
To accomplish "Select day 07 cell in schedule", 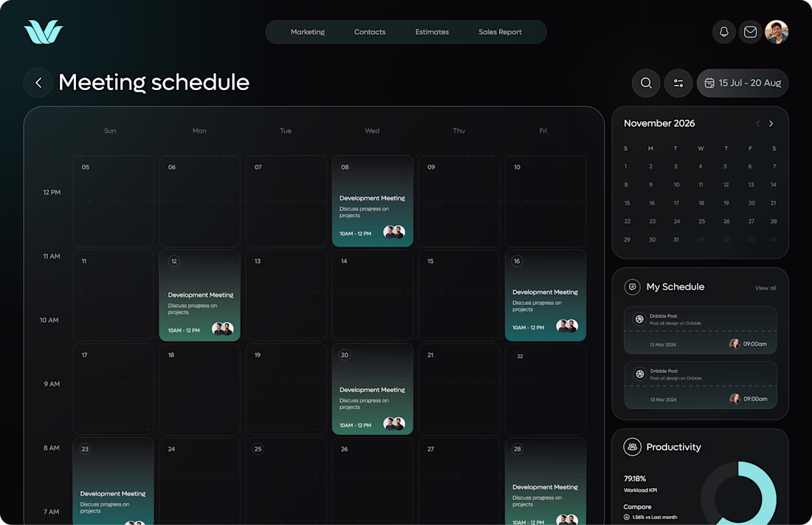I will pyautogui.click(x=286, y=201).
